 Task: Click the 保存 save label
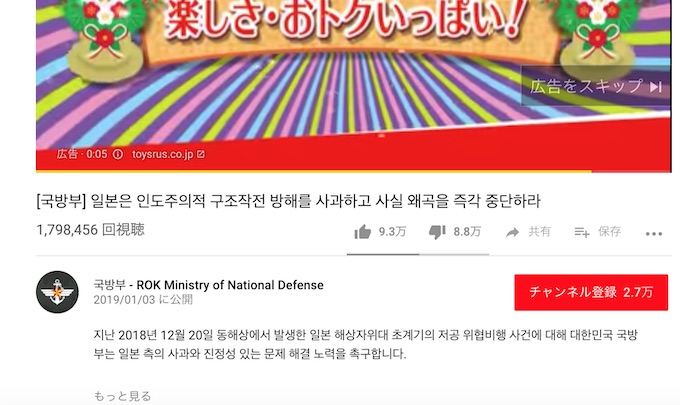(610, 232)
